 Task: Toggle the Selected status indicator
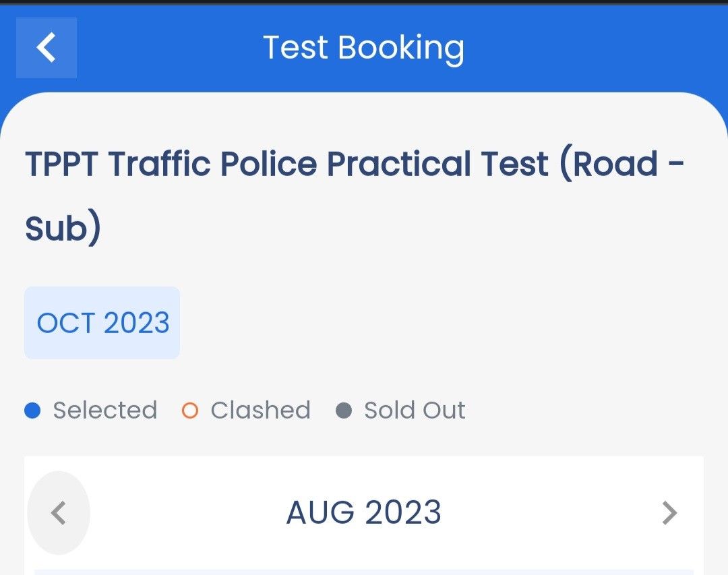(32, 409)
